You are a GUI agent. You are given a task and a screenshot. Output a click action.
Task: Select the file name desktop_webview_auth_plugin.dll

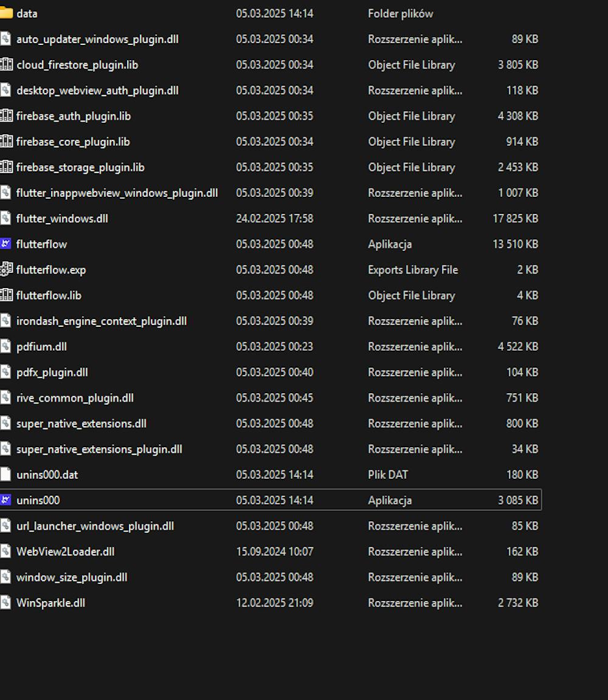pyautogui.click(x=97, y=91)
